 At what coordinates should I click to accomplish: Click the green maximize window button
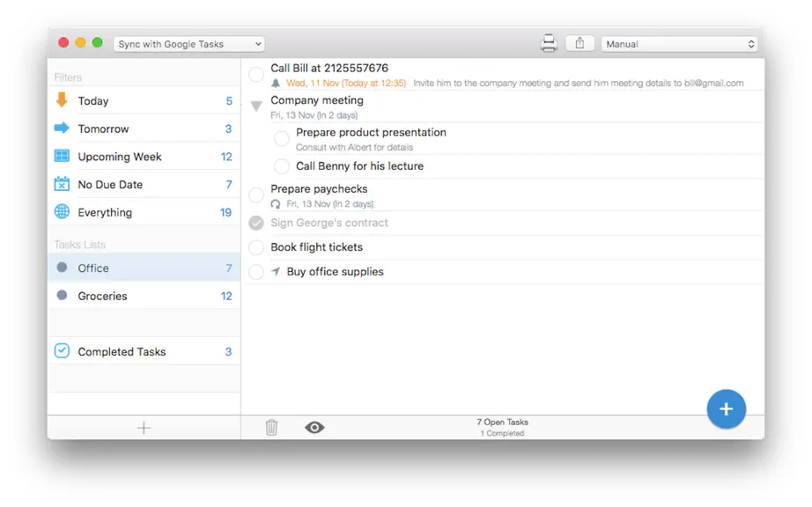pyautogui.click(x=98, y=42)
